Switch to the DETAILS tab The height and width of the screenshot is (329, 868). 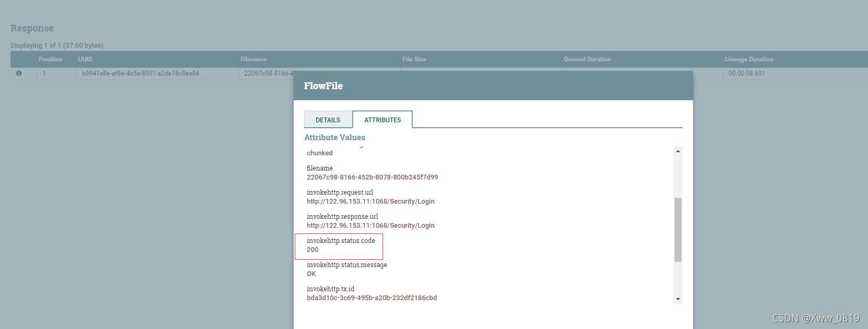tap(328, 120)
